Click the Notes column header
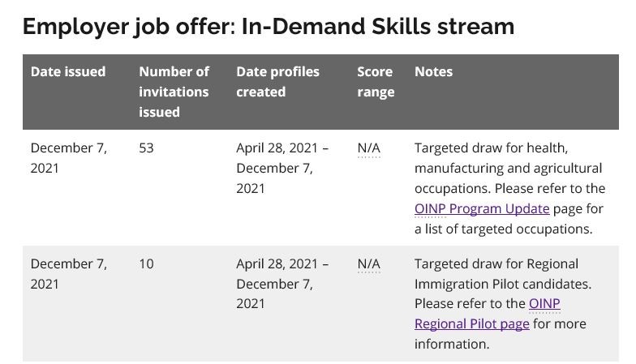 coord(433,71)
